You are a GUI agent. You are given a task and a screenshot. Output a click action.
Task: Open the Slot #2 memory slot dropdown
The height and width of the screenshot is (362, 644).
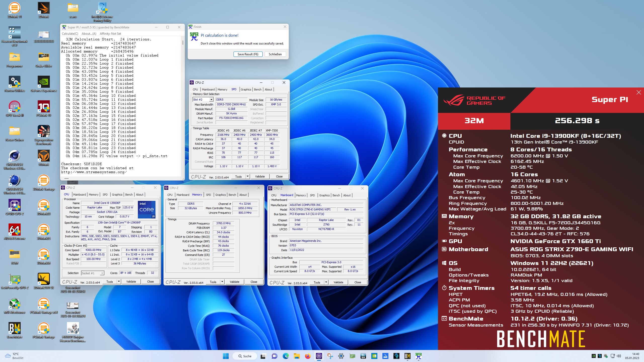[x=211, y=100]
